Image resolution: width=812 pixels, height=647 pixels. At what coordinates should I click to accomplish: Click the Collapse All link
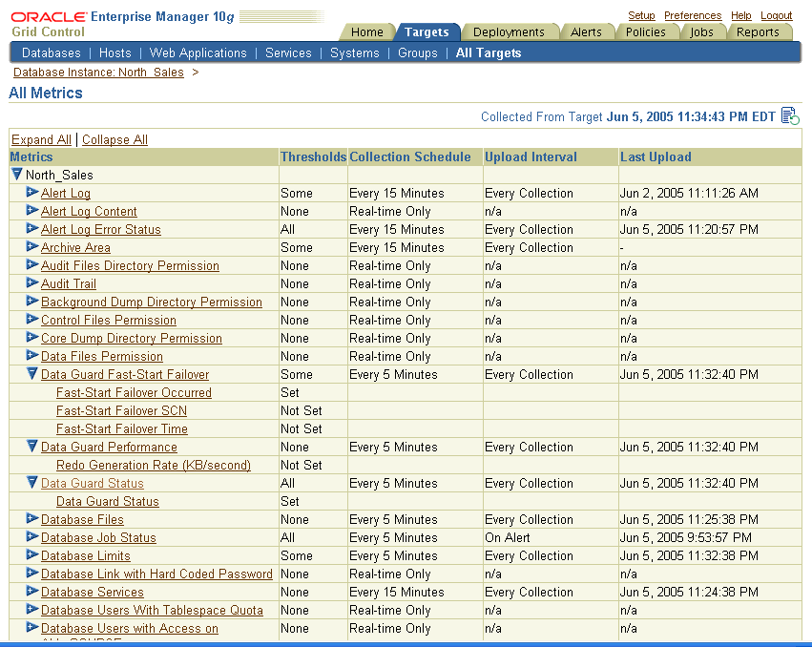[115, 139]
